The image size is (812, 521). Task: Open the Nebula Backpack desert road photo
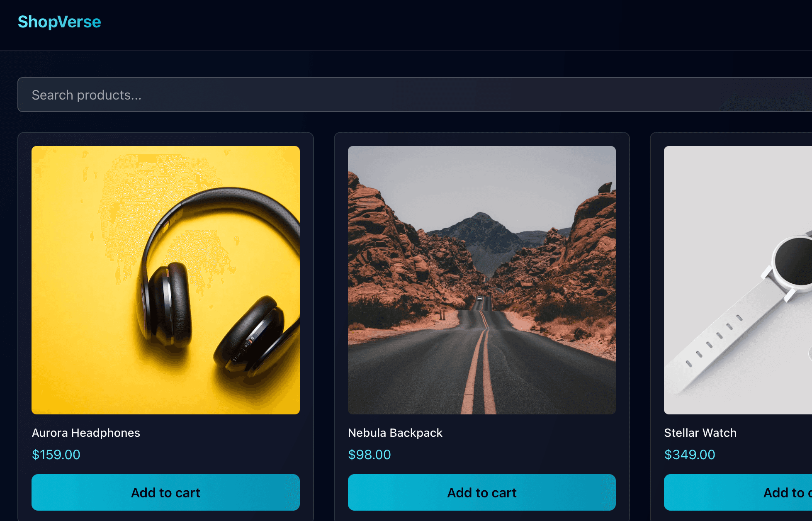pos(482,280)
